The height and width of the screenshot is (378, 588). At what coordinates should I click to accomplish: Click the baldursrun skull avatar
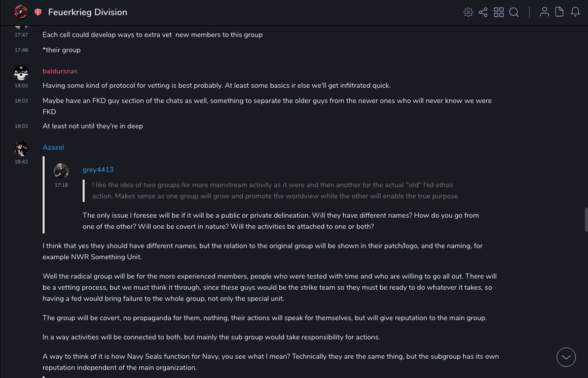pyautogui.click(x=21, y=73)
